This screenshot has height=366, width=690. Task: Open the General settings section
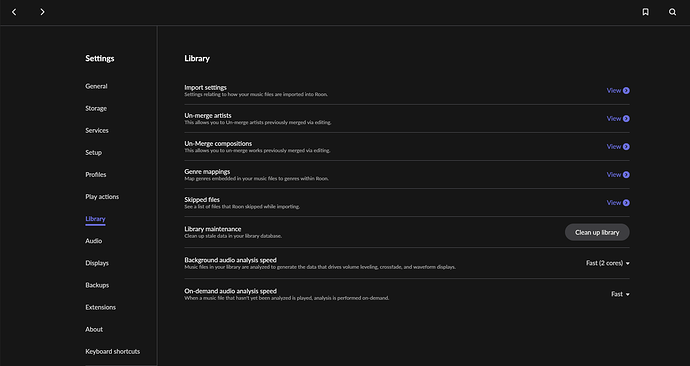coord(96,86)
